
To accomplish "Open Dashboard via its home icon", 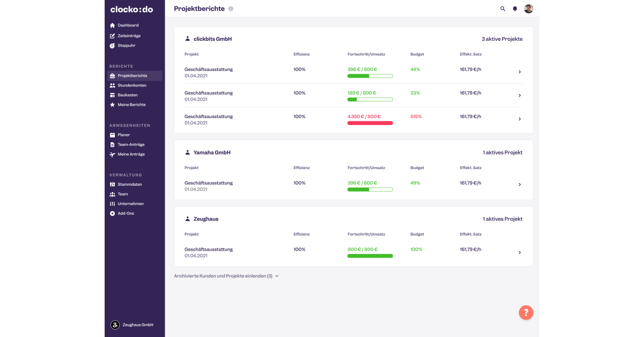I will pyautogui.click(x=112, y=25).
